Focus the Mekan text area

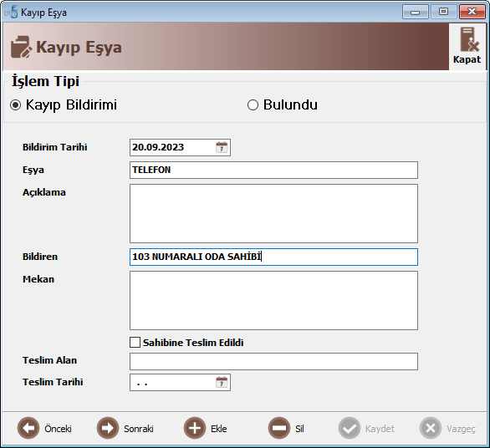pos(273,300)
